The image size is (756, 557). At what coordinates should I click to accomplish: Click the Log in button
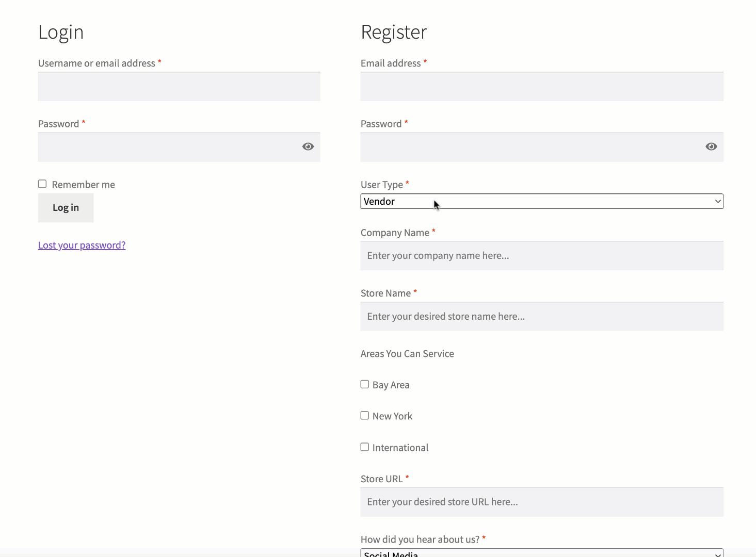coord(66,208)
